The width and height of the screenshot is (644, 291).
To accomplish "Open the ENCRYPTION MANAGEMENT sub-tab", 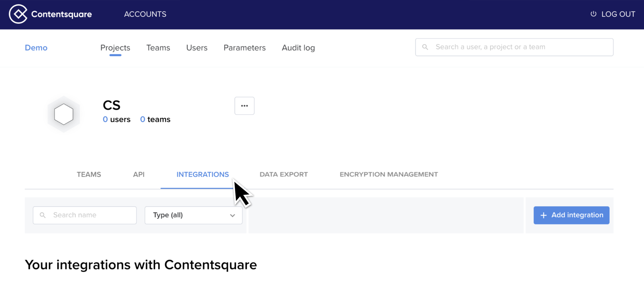I will point(389,174).
